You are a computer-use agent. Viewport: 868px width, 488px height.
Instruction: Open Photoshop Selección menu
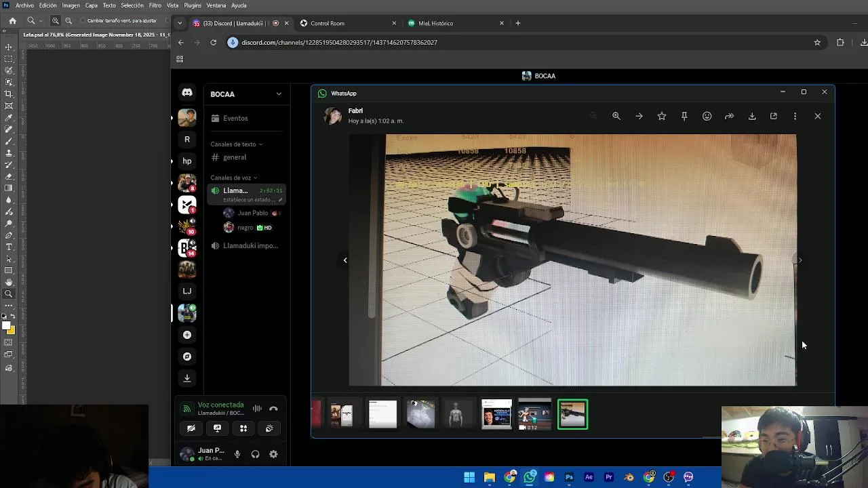132,5
